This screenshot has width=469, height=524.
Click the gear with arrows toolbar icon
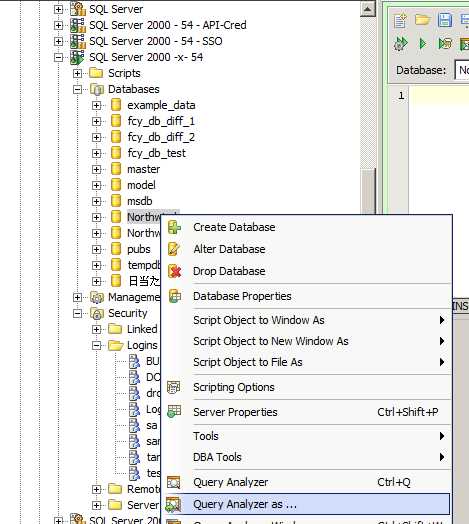click(x=401, y=43)
